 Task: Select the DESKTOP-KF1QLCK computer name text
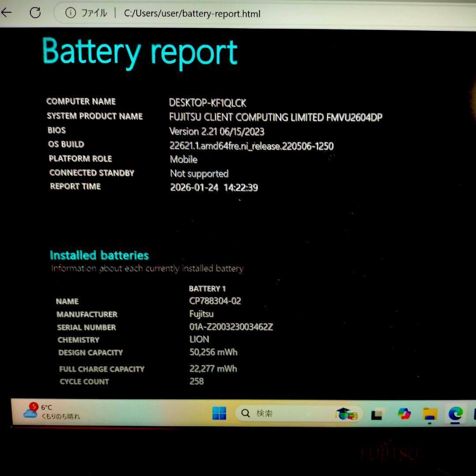pyautogui.click(x=208, y=103)
